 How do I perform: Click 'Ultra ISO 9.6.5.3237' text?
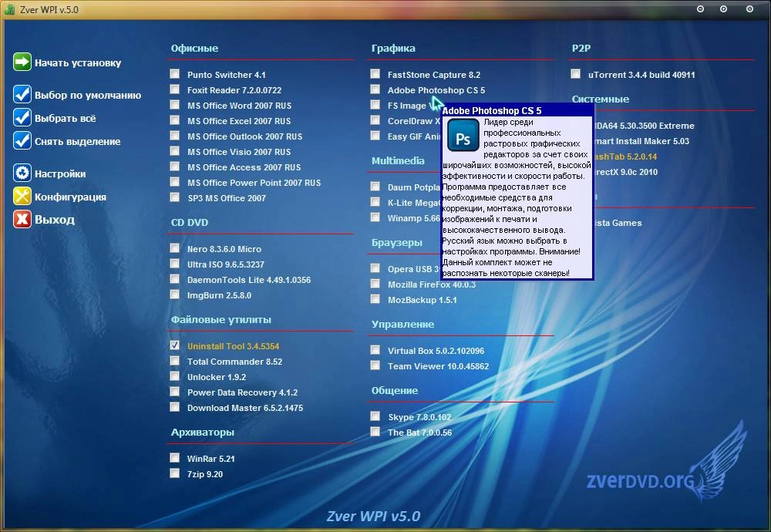(x=226, y=264)
